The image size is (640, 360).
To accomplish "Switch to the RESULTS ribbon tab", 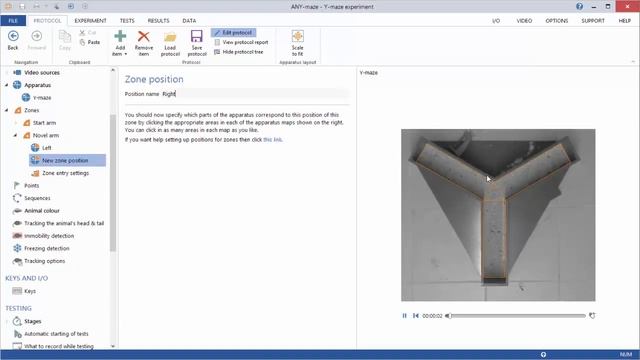I will 158,20.
